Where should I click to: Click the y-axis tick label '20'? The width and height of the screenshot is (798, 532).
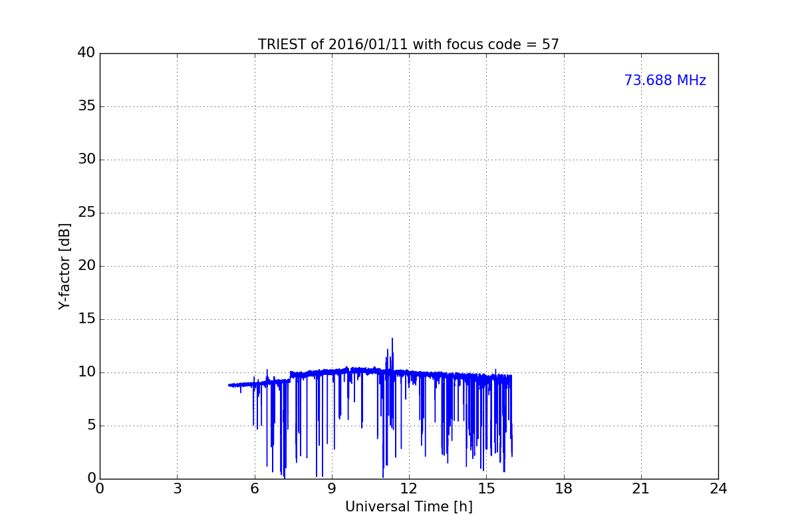pos(87,266)
